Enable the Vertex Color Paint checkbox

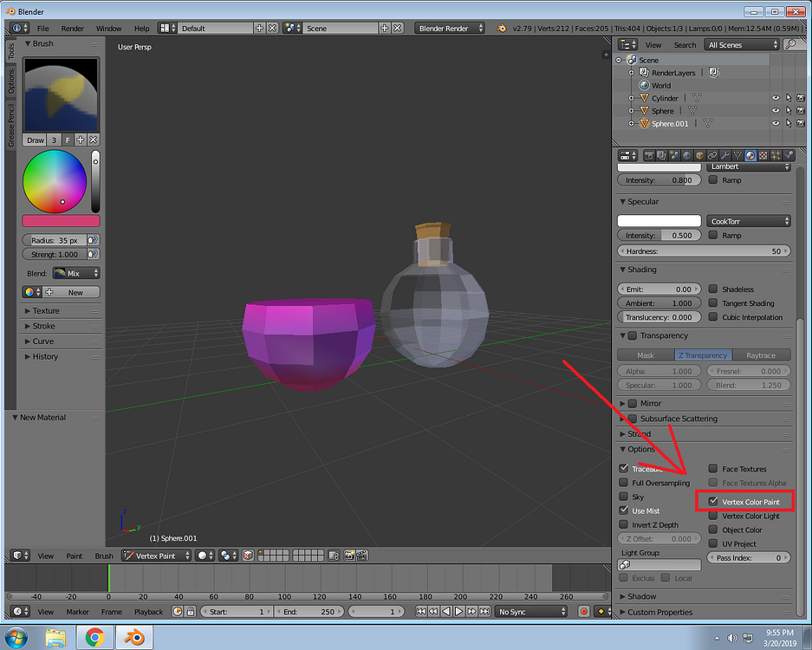coord(713,501)
